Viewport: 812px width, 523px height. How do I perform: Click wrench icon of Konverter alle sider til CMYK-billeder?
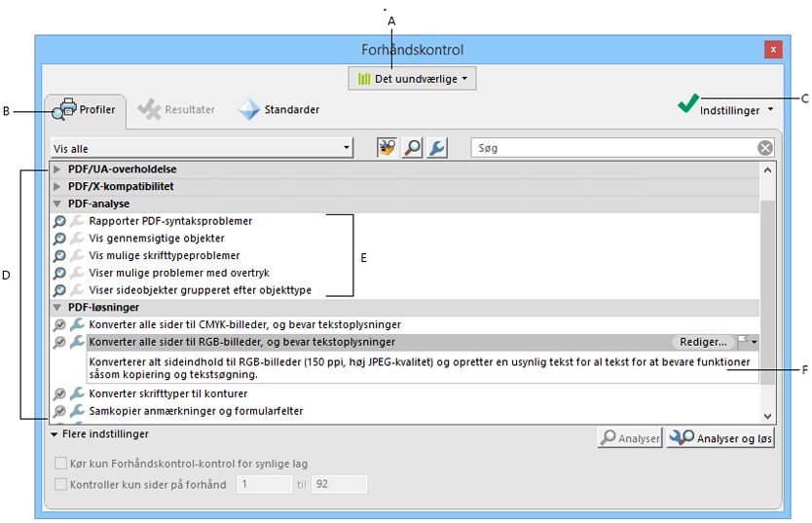pos(77,324)
